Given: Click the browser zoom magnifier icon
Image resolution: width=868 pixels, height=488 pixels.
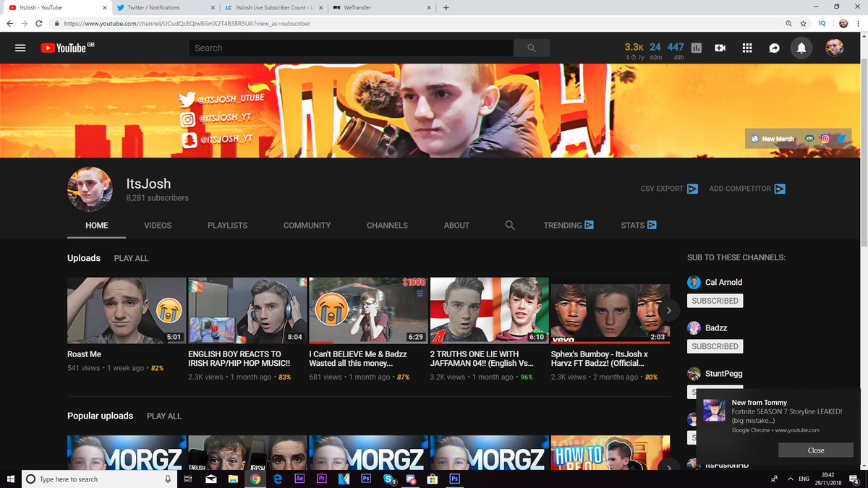Looking at the screenshot, I should tap(788, 23).
